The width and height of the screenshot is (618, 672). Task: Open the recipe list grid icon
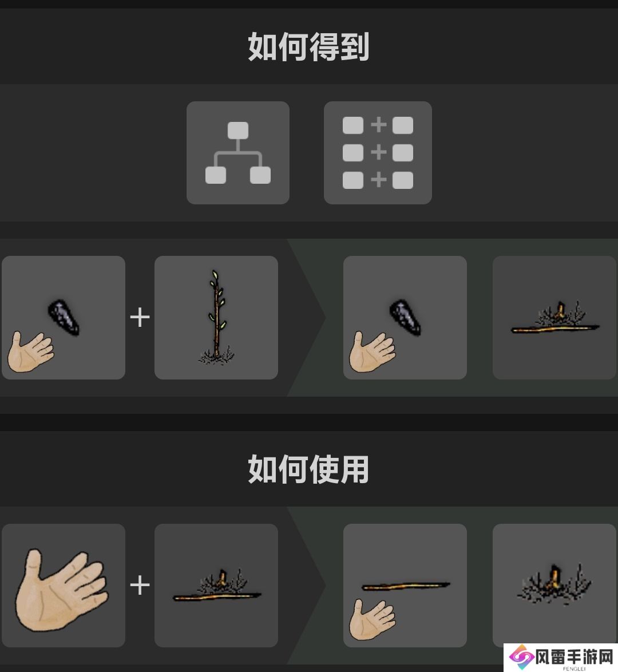378,153
